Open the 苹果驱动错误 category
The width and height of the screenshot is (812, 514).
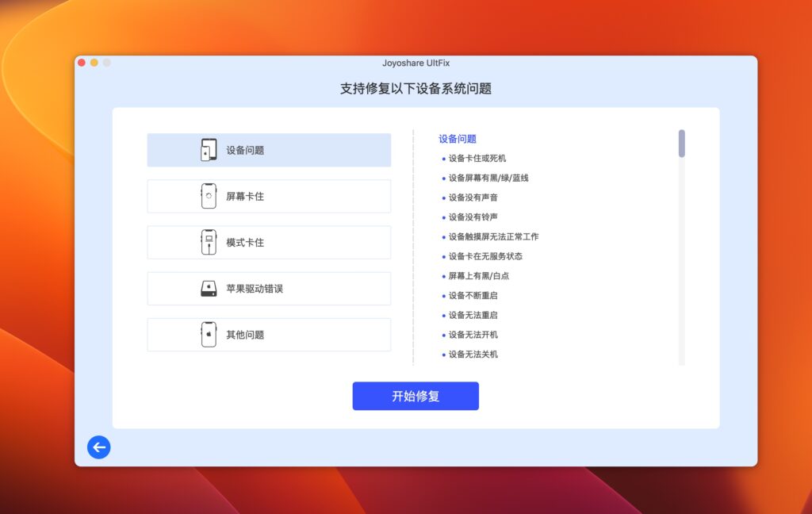pyautogui.click(x=269, y=288)
